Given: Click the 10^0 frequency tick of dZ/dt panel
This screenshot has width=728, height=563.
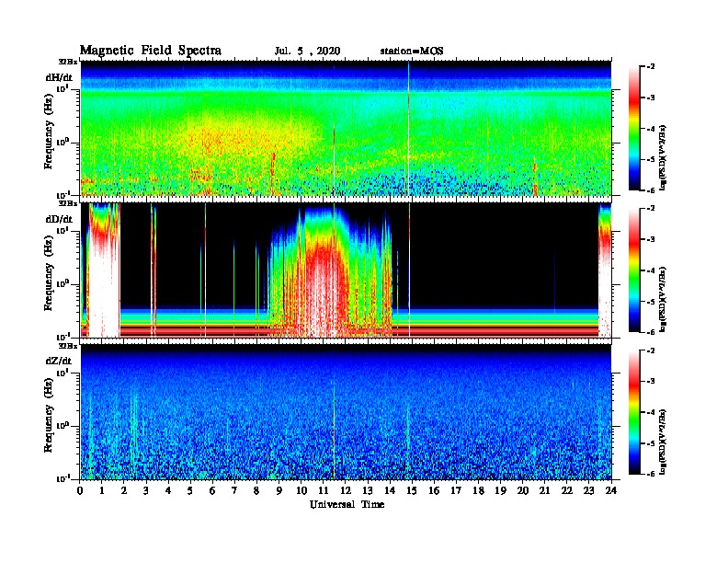Looking at the screenshot, I should [63, 426].
